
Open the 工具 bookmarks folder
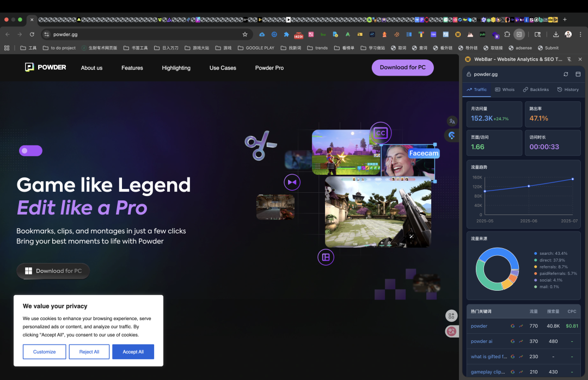pyautogui.click(x=28, y=48)
